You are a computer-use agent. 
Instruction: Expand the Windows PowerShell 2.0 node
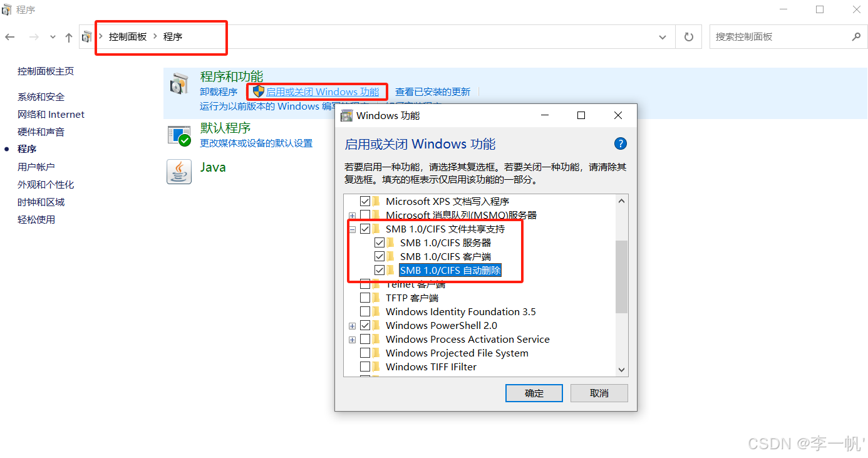click(x=353, y=326)
